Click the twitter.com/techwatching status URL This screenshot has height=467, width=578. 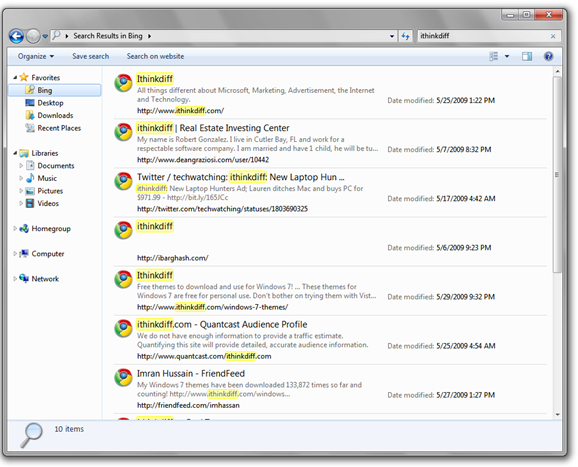[x=222, y=209]
